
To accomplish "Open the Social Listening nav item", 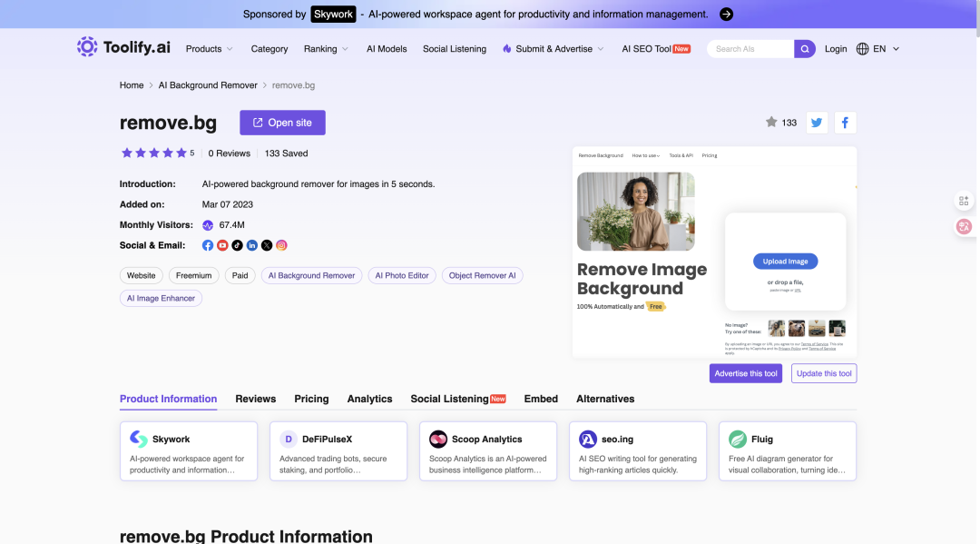I will (455, 49).
